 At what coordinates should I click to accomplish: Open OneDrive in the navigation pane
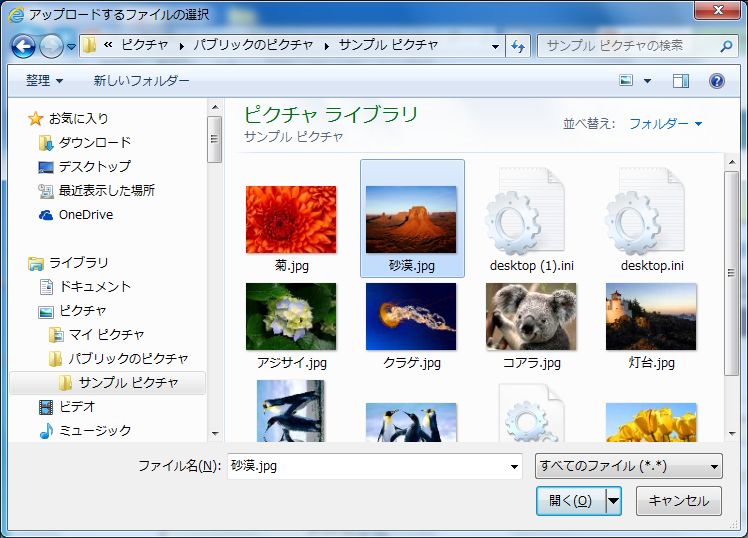tap(86, 215)
